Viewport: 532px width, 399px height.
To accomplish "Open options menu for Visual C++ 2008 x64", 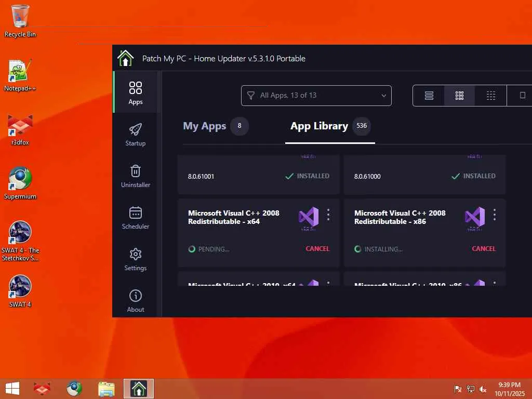I will [328, 215].
